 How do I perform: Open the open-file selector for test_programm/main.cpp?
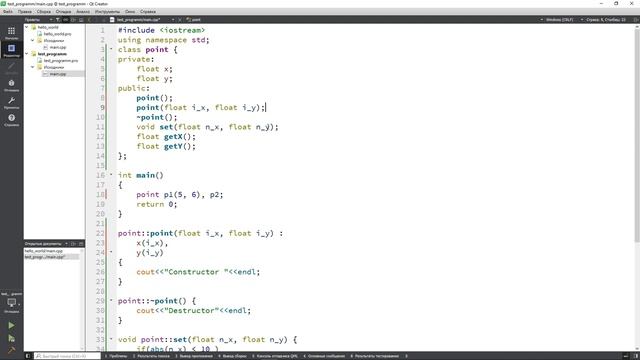point(142,20)
